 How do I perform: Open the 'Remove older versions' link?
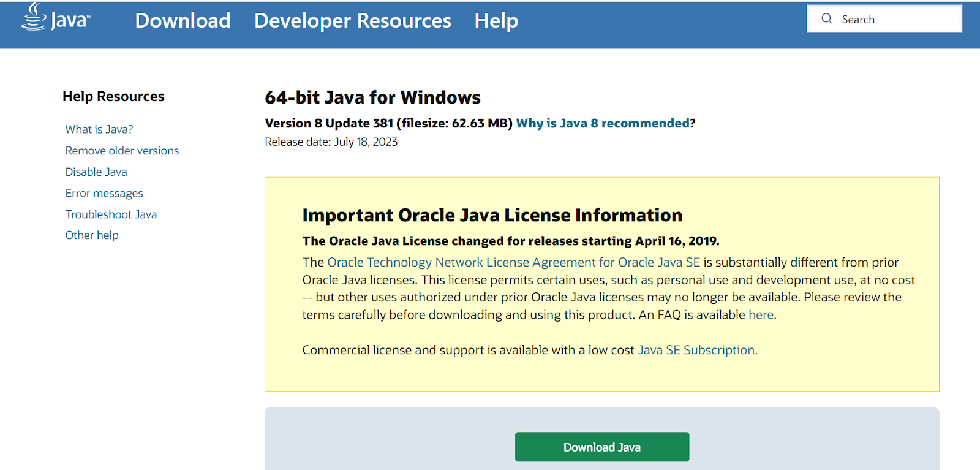122,151
